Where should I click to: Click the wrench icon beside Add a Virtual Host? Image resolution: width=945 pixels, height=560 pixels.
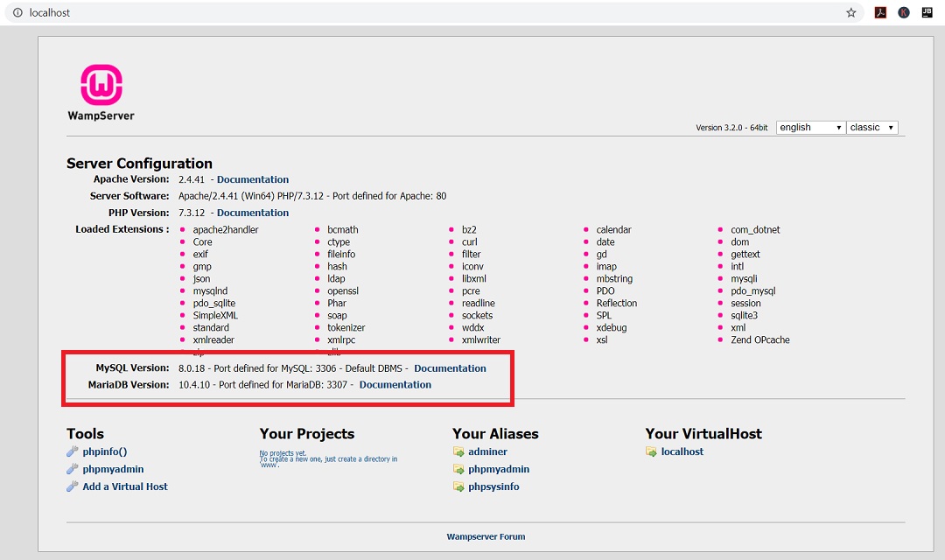pos(73,486)
